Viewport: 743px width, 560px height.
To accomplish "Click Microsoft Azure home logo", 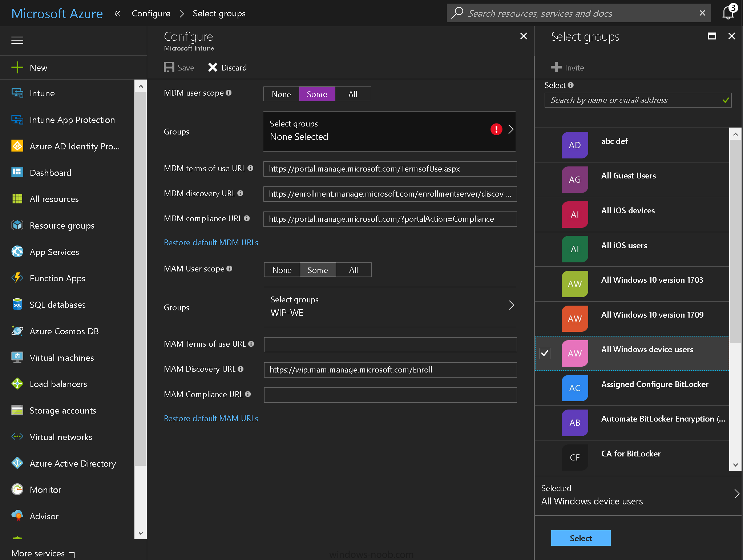I will tap(57, 13).
